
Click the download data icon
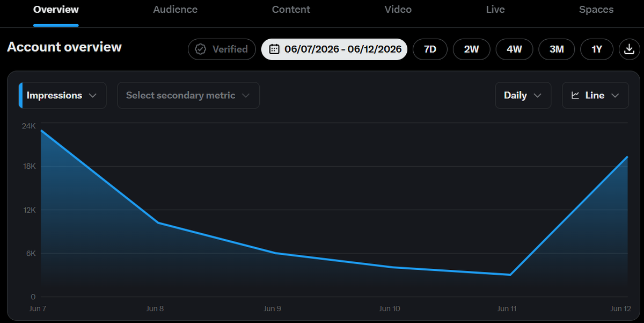pyautogui.click(x=628, y=49)
